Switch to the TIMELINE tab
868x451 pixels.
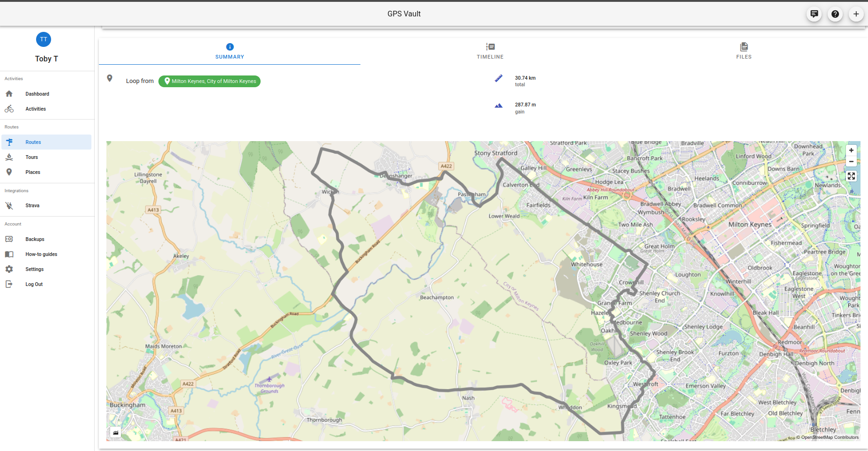click(x=490, y=51)
